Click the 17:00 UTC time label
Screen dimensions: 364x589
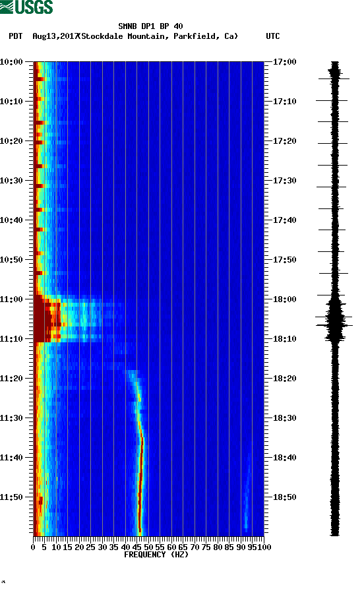coord(284,61)
